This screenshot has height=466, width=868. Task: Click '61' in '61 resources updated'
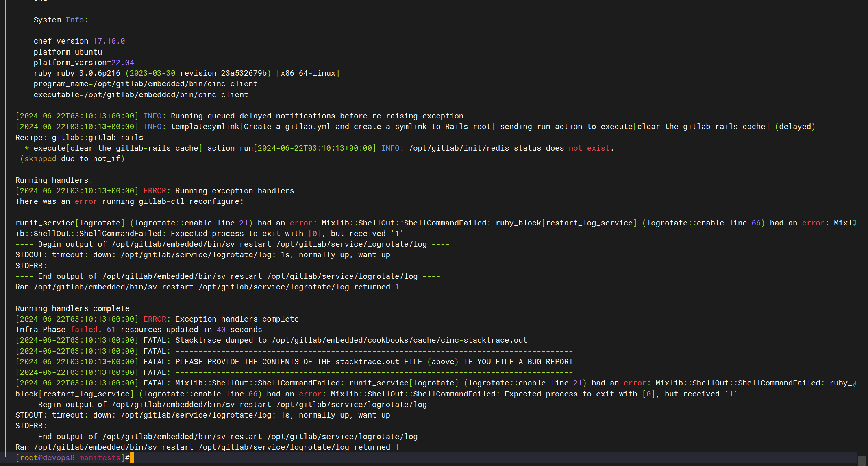111,330
